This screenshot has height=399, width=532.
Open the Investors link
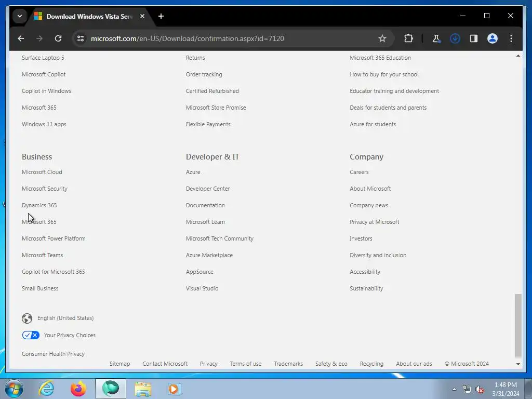click(361, 238)
